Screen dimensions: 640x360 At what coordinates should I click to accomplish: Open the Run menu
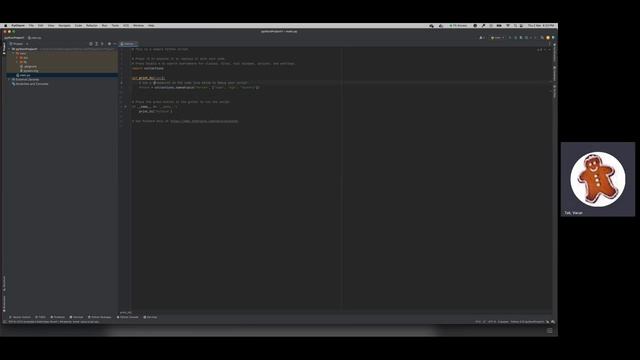pos(105,25)
